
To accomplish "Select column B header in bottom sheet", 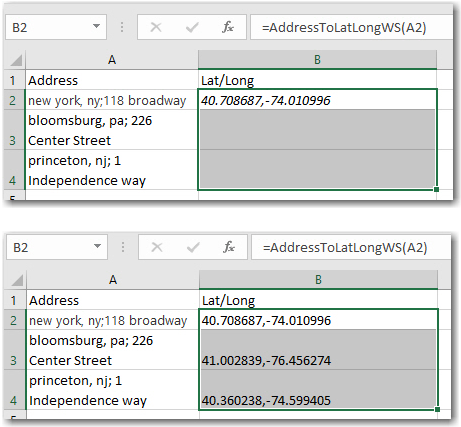I will (x=318, y=280).
